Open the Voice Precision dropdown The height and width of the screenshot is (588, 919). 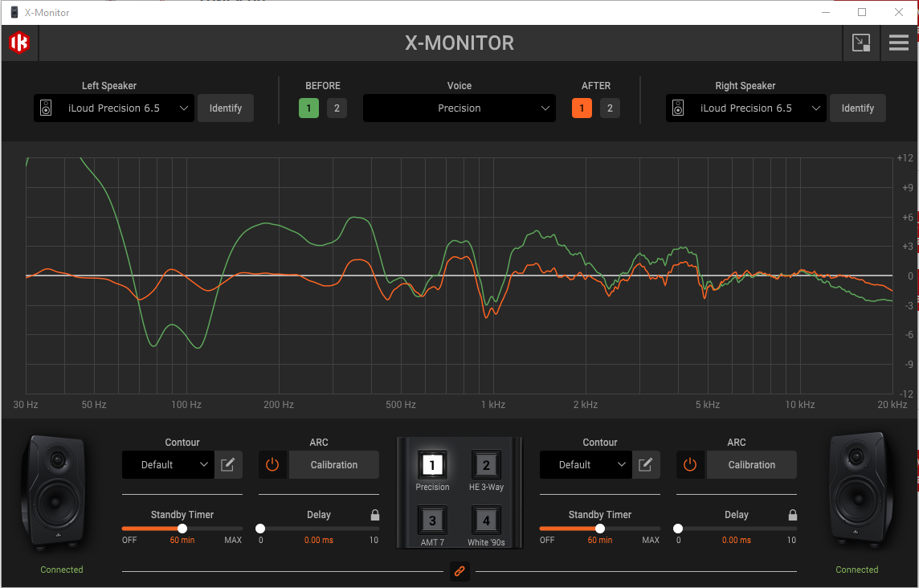(459, 108)
